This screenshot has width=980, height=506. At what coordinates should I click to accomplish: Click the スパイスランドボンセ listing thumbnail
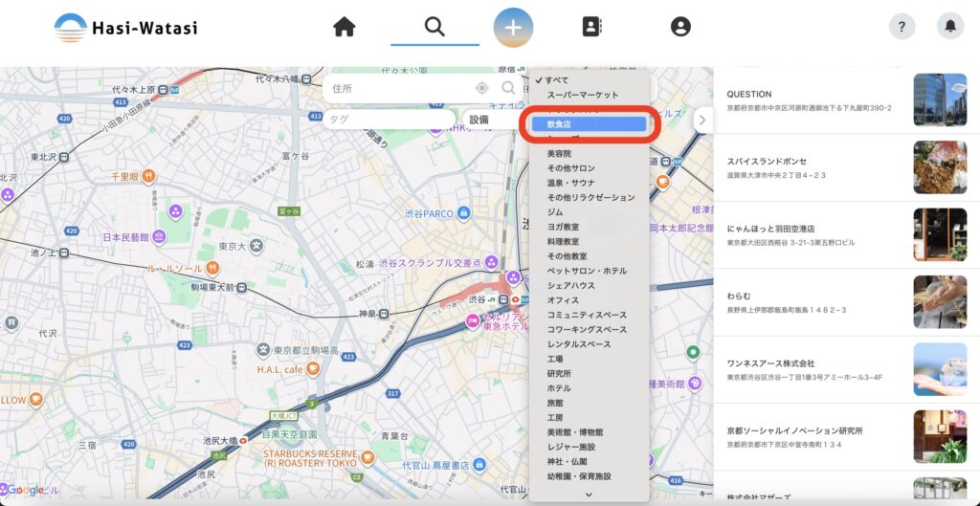pyautogui.click(x=940, y=167)
